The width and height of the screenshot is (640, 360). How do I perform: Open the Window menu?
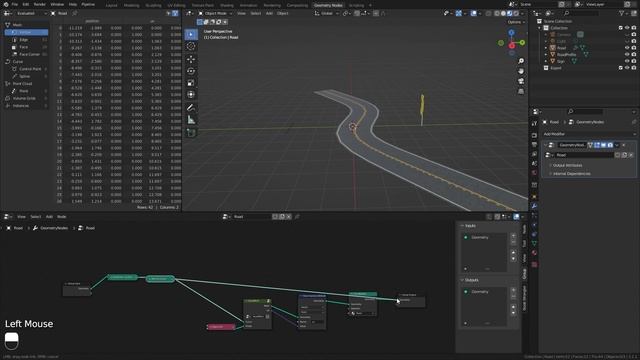click(x=57, y=4)
